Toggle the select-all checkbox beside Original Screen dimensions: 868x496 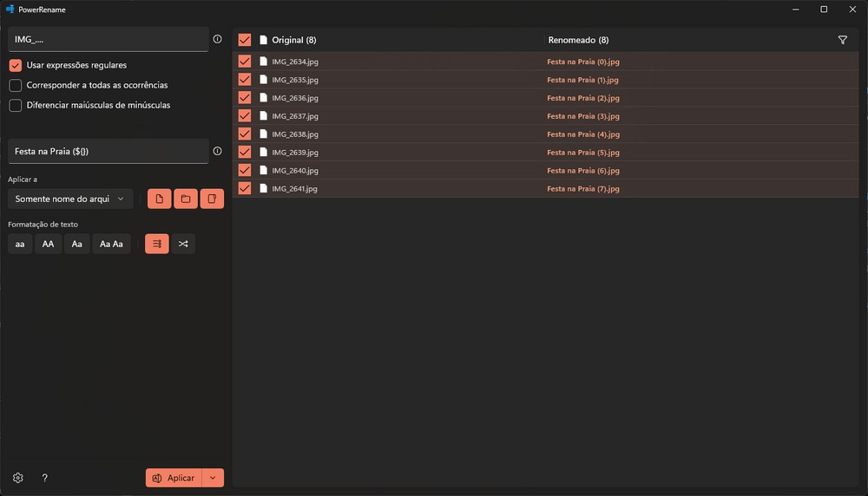coord(245,40)
